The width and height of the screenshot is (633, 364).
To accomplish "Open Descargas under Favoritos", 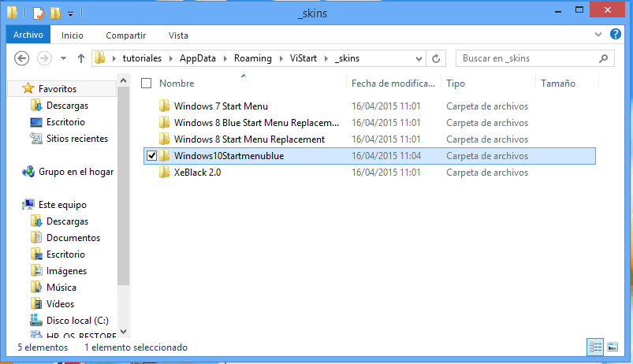I will 67,106.
